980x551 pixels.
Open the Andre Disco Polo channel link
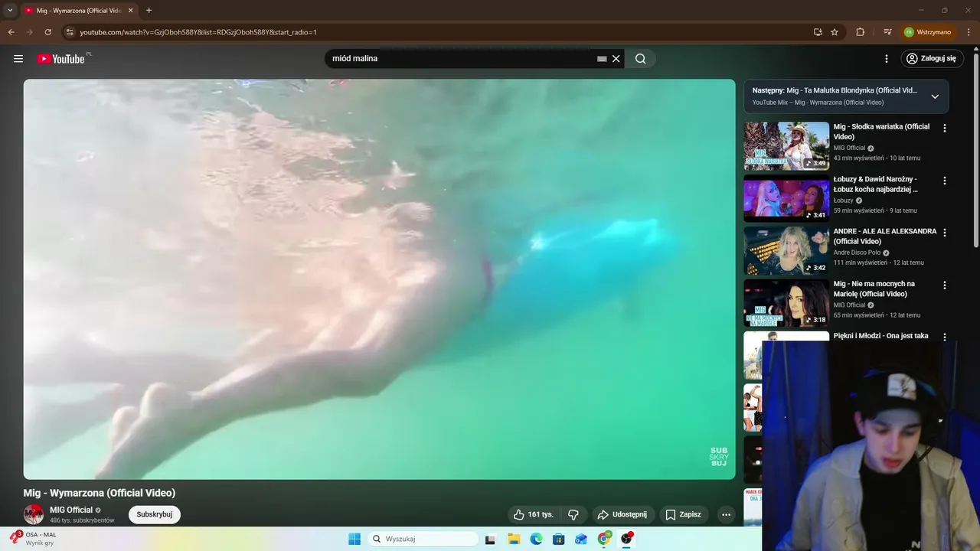pos(857,253)
